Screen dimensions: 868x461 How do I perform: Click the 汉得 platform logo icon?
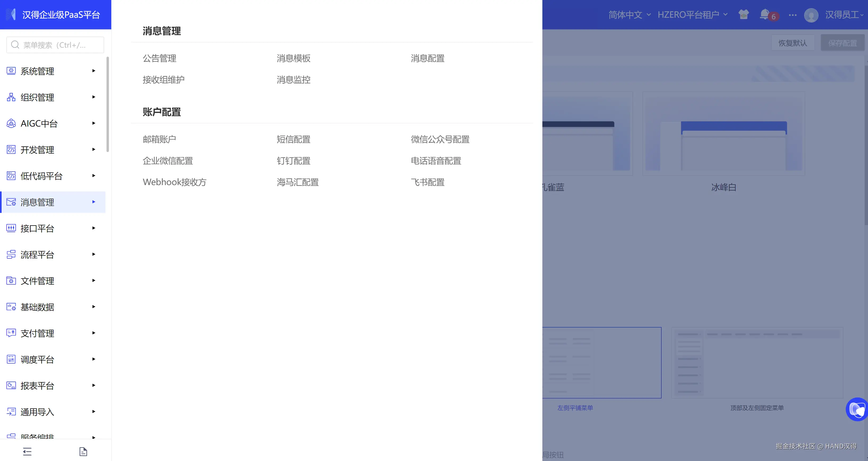(11, 15)
